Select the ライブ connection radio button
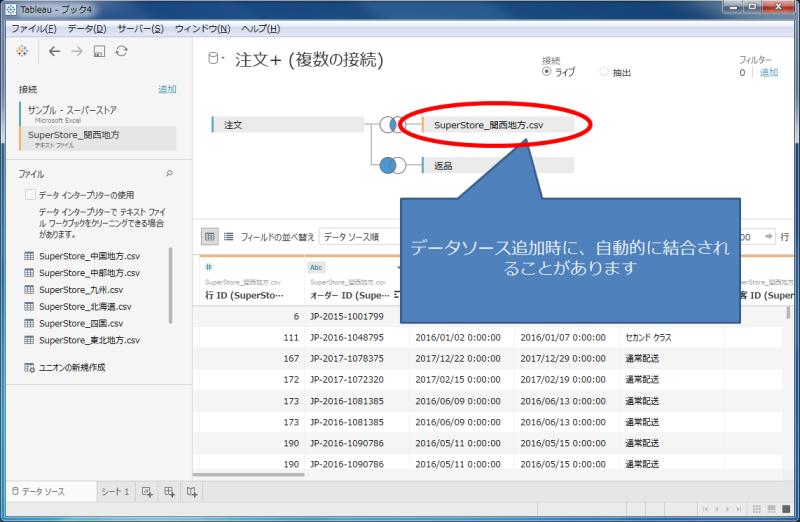Screen dimensions: 800x522 coord(546,72)
